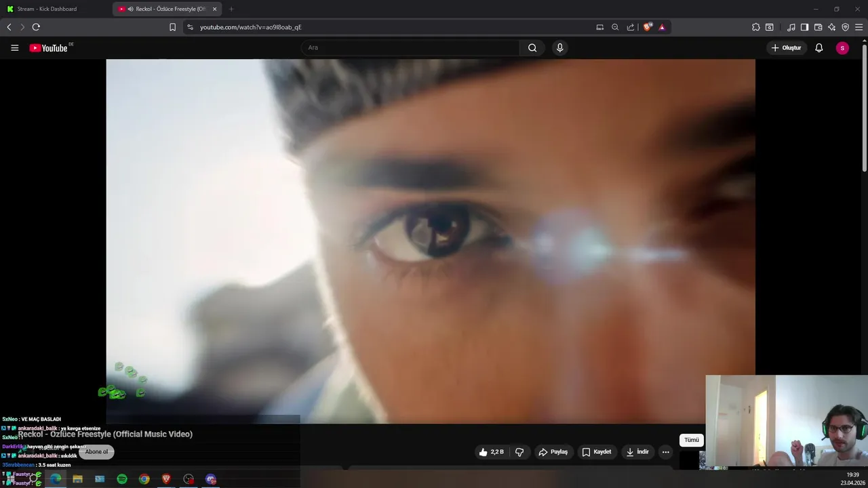Subscribe using the Abone ol button
868x488 pixels.
[x=96, y=452]
